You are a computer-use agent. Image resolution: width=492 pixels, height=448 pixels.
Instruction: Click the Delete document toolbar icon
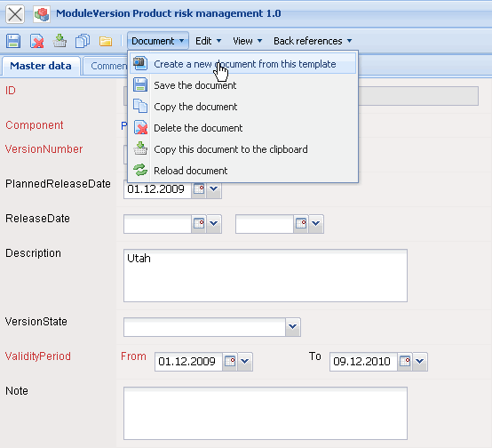click(x=36, y=41)
